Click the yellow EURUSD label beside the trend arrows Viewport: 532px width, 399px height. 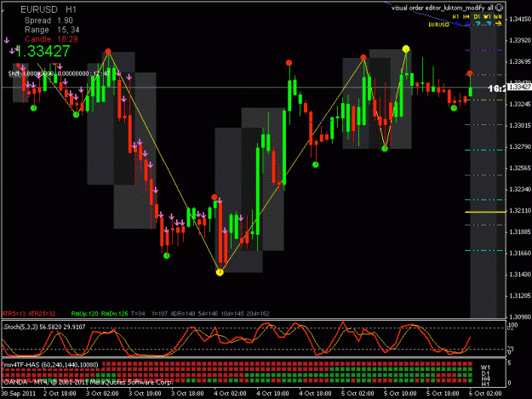click(x=438, y=25)
